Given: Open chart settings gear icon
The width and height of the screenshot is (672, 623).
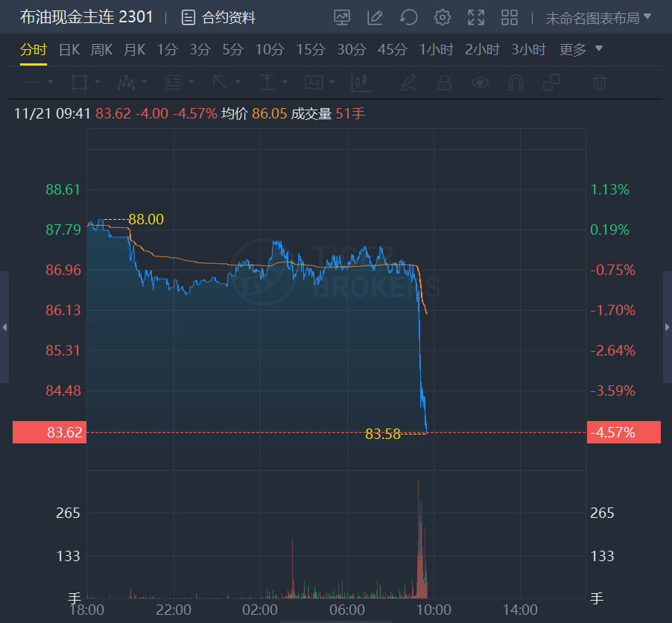Looking at the screenshot, I should [443, 17].
